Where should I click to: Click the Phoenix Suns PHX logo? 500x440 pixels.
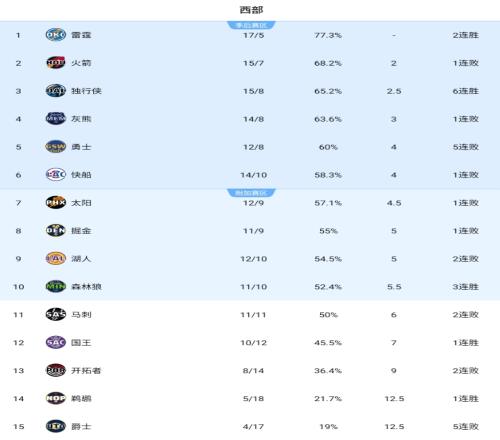56,203
